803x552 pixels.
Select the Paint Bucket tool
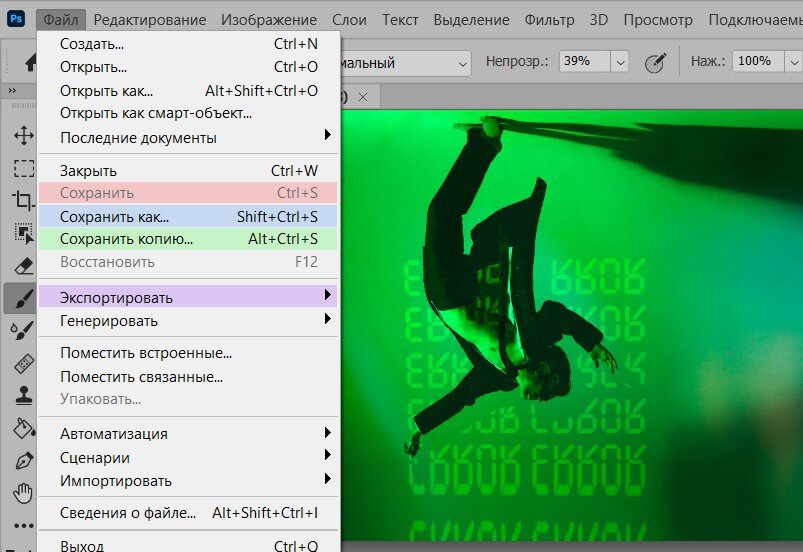click(x=24, y=428)
